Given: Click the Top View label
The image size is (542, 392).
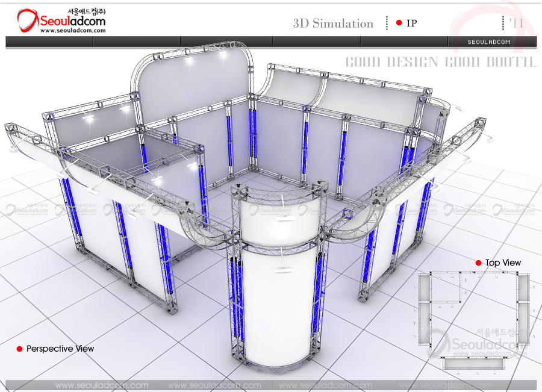Looking at the screenshot, I should click(503, 263).
